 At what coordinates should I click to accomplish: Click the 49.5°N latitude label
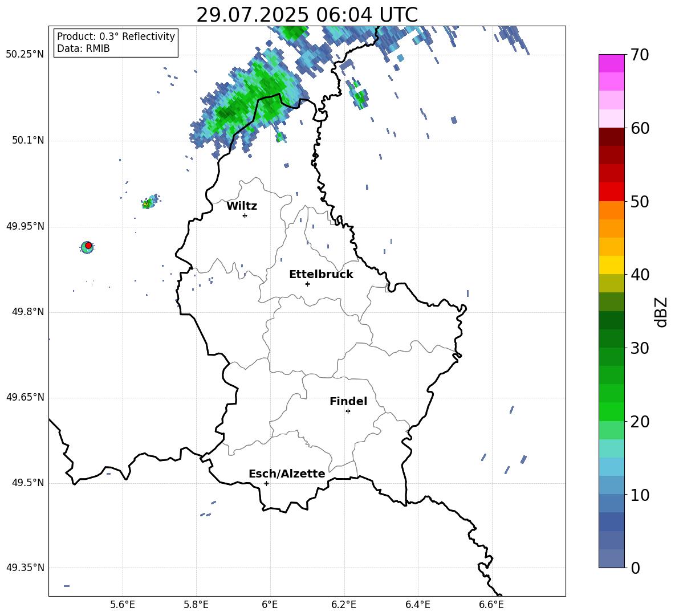[x=28, y=483]
